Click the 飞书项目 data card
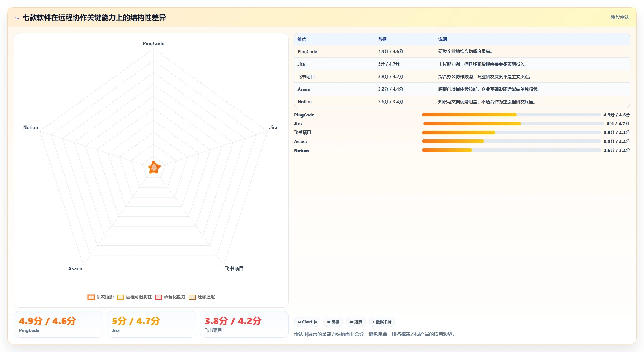This screenshot has width=644, height=352. (x=244, y=324)
